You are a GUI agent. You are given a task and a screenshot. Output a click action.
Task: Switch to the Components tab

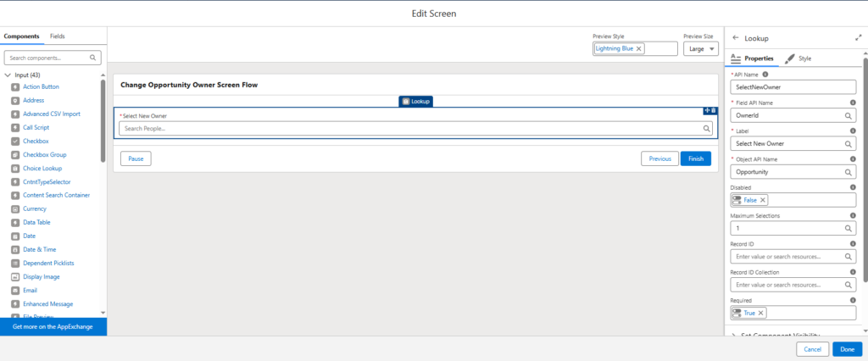(x=21, y=36)
